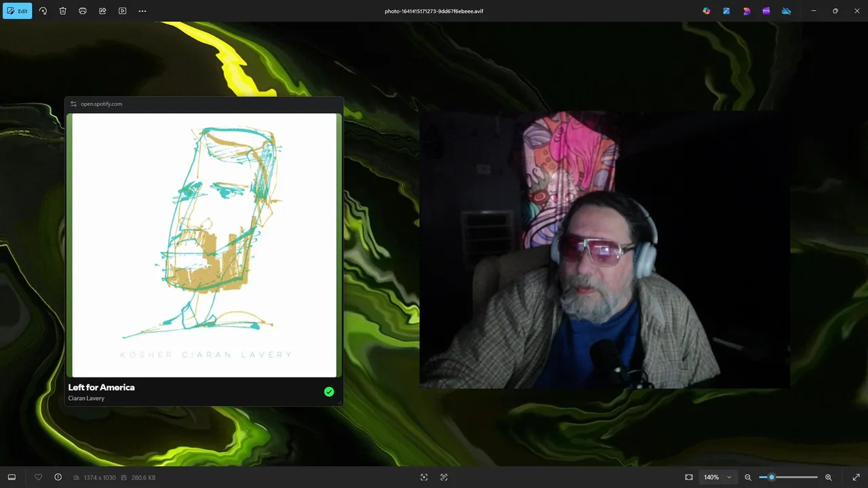Mark photo as favorite with the heart icon
Viewport: 868px width, 488px height.
coord(38,477)
